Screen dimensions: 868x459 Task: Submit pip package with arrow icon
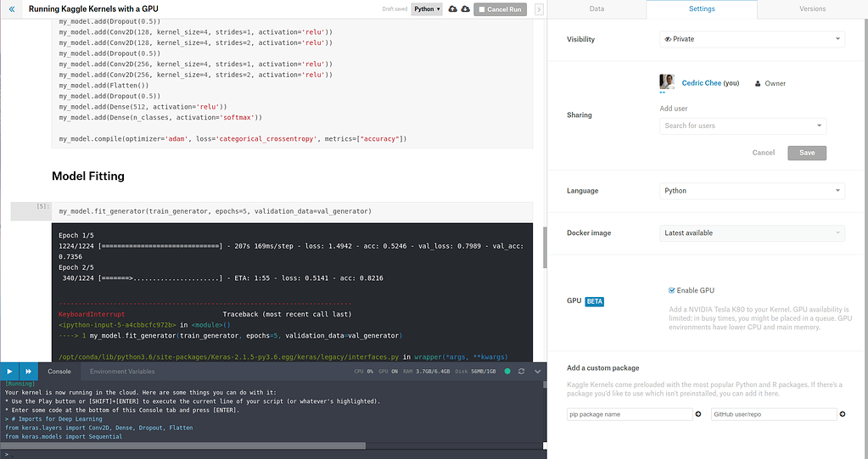698,414
